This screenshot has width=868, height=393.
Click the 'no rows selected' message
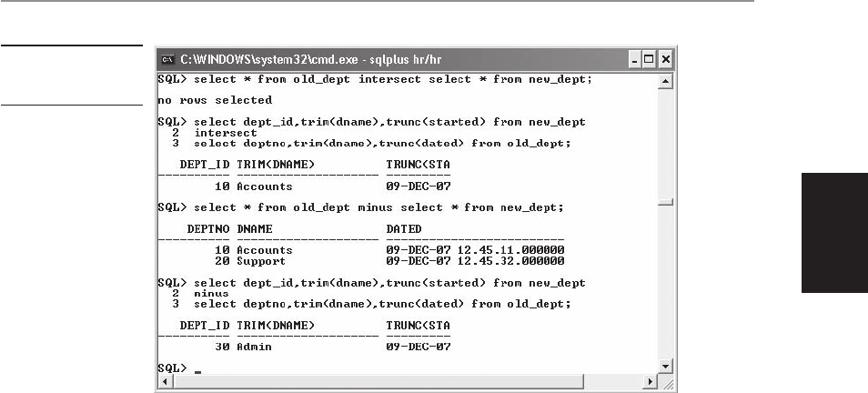(215, 100)
